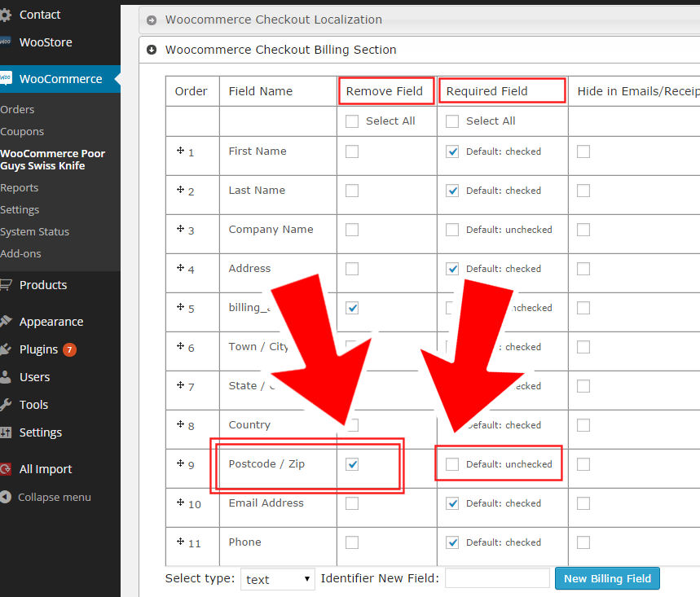The height and width of the screenshot is (597, 700).
Task: Select Coupons in the sidebar menu
Action: tap(22, 131)
